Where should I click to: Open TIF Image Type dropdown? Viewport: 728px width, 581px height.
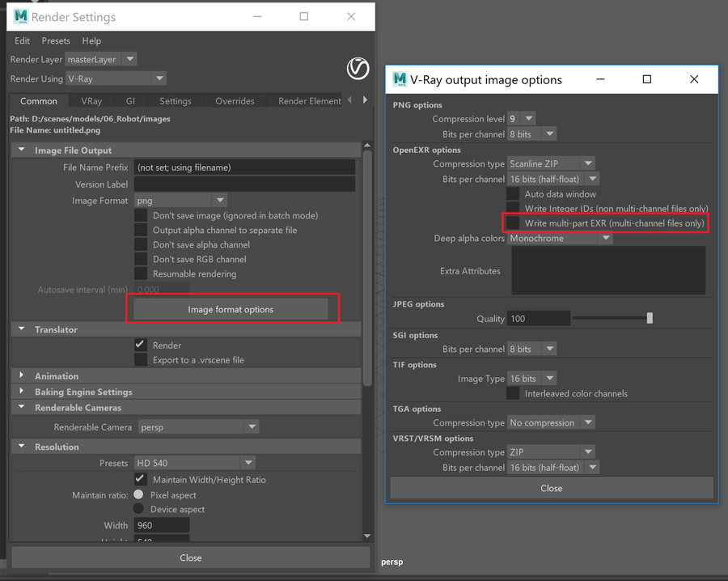532,379
